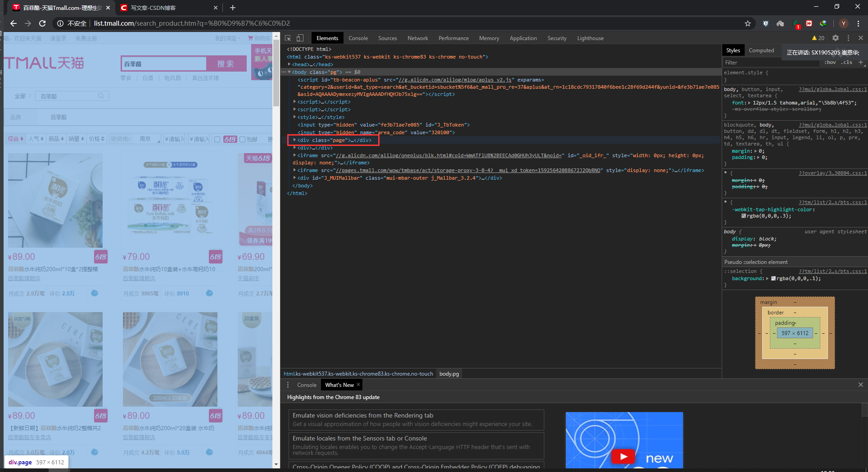The image size is (868, 472).
Task: Expand the style element node
Action: pyautogui.click(x=295, y=117)
